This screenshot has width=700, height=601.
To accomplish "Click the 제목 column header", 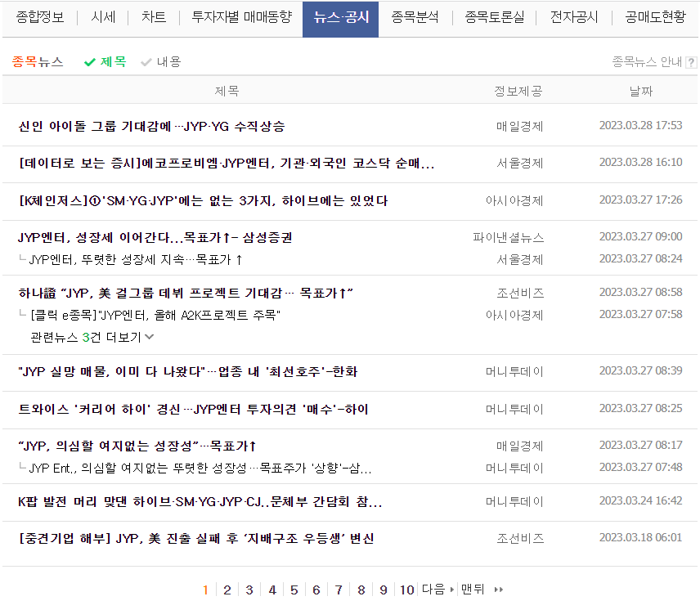I will (x=227, y=91).
